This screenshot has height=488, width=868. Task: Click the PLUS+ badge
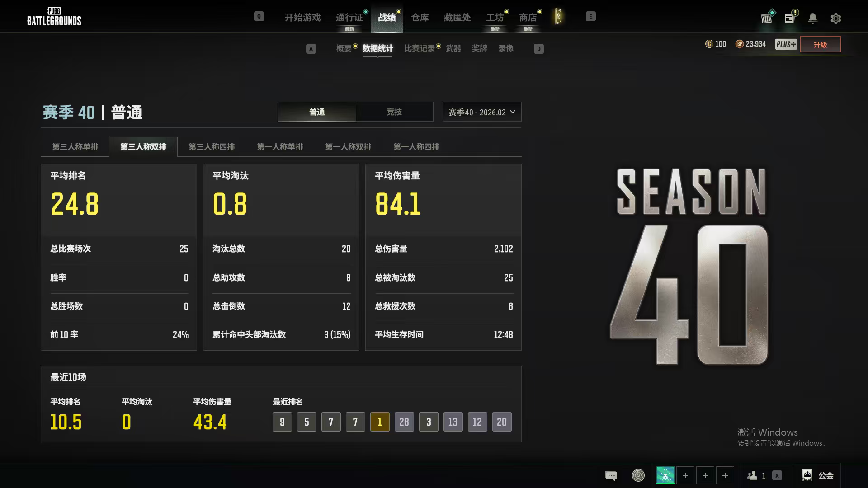click(786, 44)
